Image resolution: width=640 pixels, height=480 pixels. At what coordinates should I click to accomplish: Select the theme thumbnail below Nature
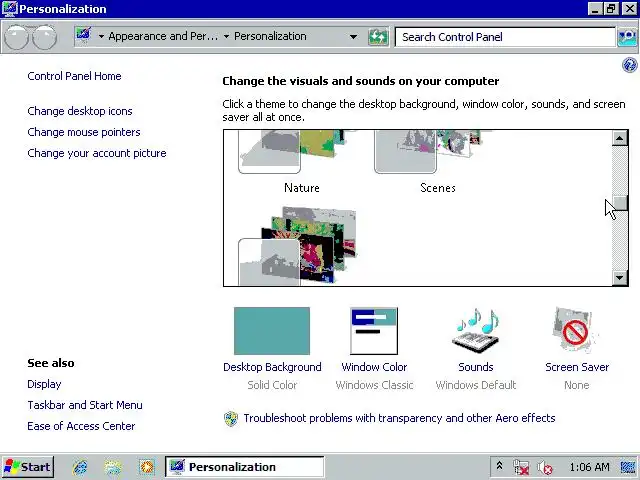click(x=297, y=246)
